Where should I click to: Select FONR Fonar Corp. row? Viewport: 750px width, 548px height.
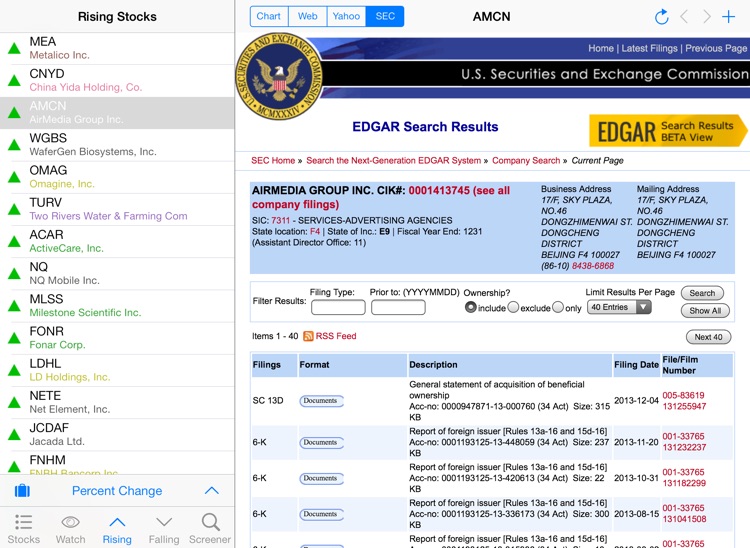click(117, 338)
